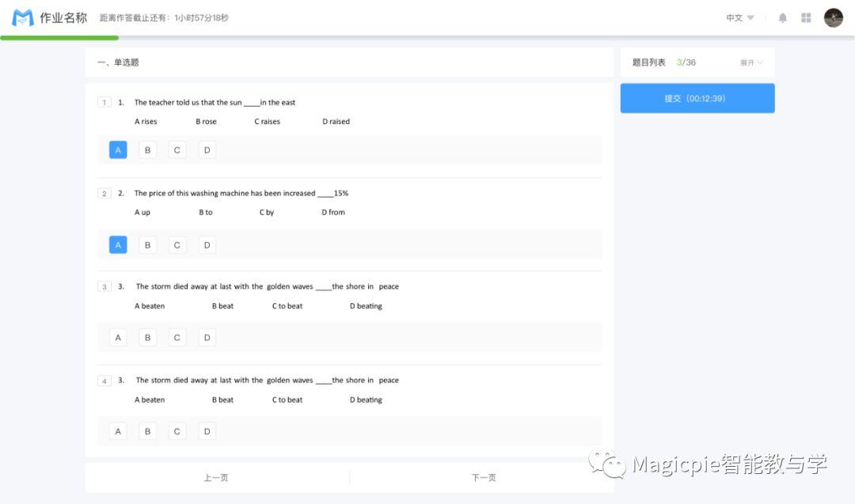Viewport: 855px width, 504px height.
Task: Click answer text 'A up'
Action: (x=142, y=213)
